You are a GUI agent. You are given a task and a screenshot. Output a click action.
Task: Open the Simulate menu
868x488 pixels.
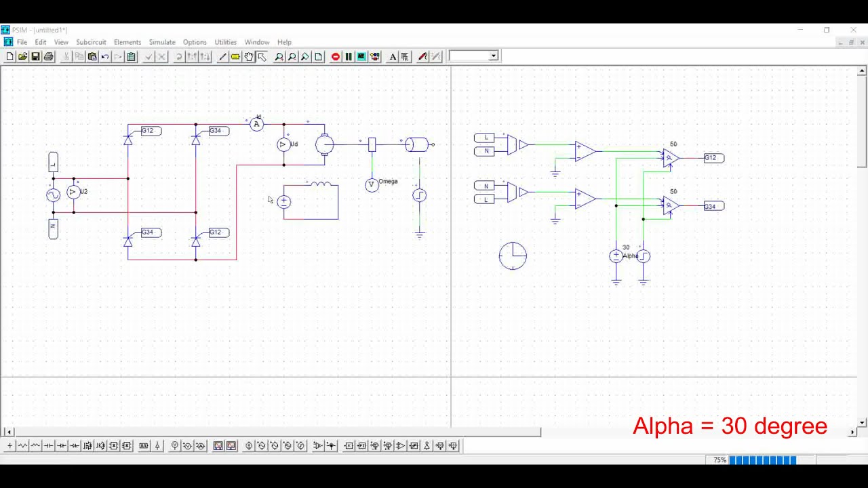coord(162,42)
